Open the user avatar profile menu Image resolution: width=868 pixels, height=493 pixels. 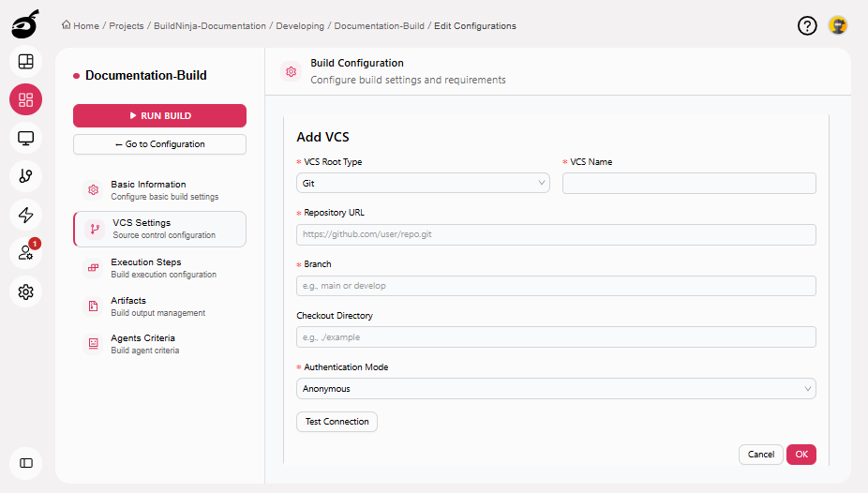[838, 26]
